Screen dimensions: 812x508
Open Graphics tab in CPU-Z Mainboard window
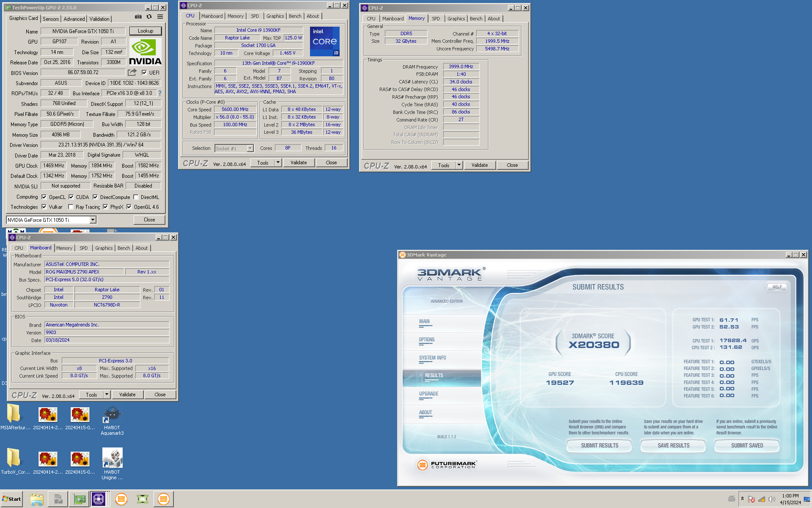[104, 248]
